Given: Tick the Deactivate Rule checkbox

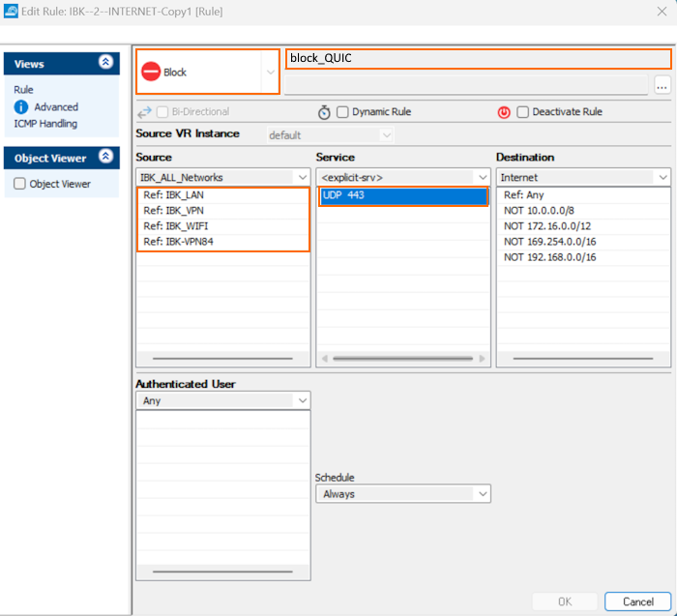Looking at the screenshot, I should point(522,112).
